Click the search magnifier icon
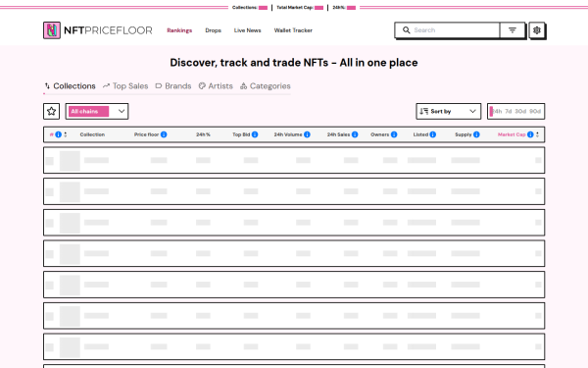588x368 pixels. (406, 30)
